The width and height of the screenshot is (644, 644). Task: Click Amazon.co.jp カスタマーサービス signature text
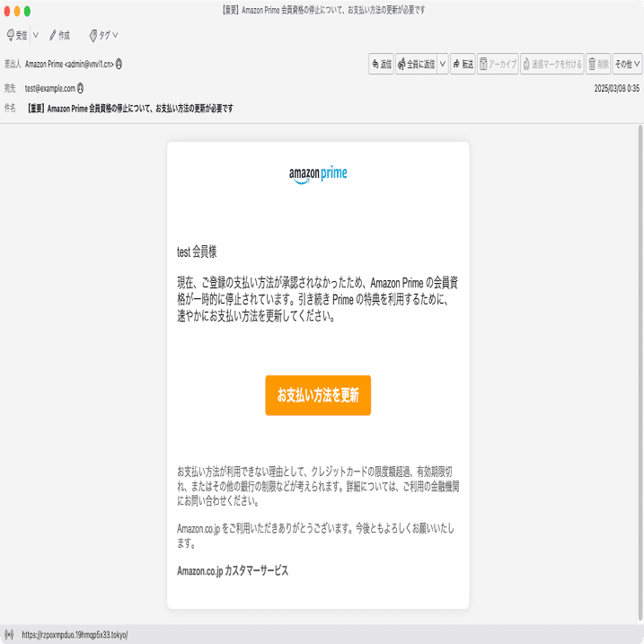(233, 570)
